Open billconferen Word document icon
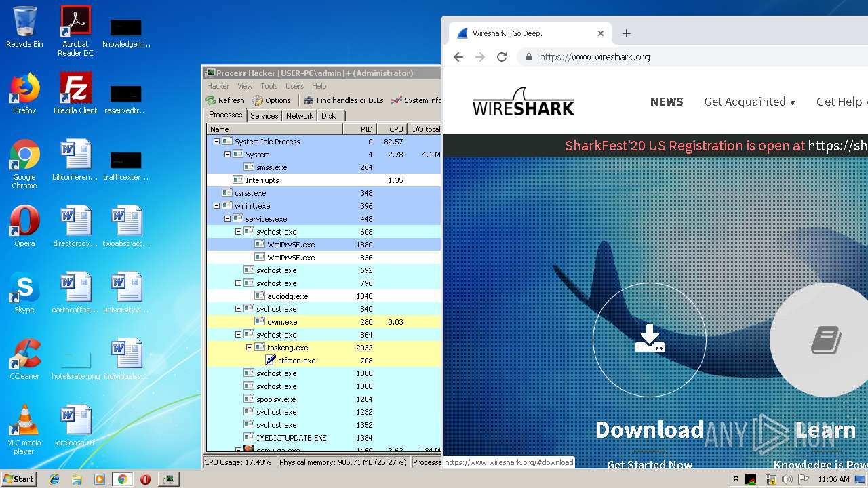This screenshot has height=488, width=868. coord(75,160)
